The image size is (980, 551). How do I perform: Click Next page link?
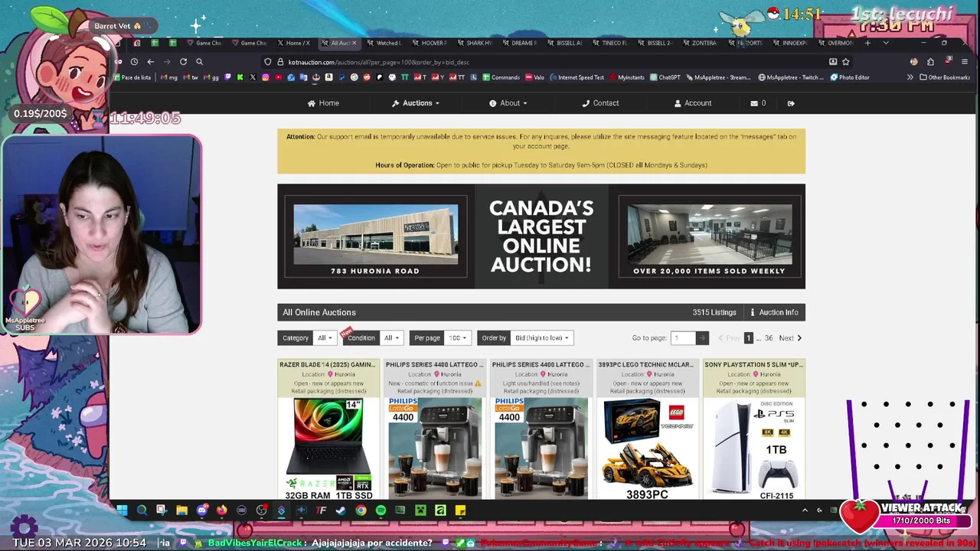(790, 337)
